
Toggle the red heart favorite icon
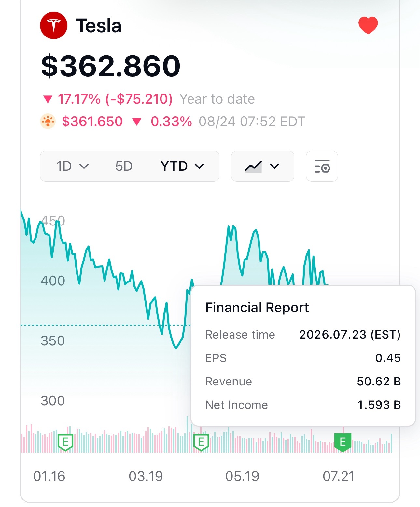point(368,25)
